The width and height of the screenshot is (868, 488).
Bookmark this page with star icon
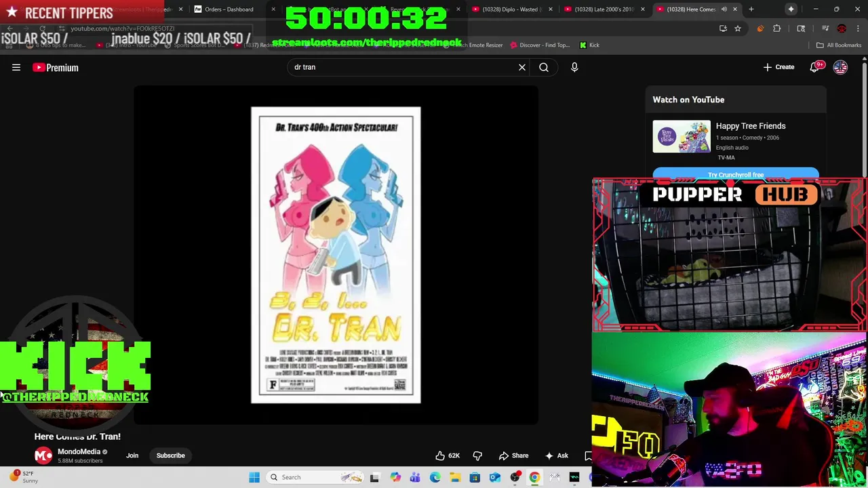point(737,28)
